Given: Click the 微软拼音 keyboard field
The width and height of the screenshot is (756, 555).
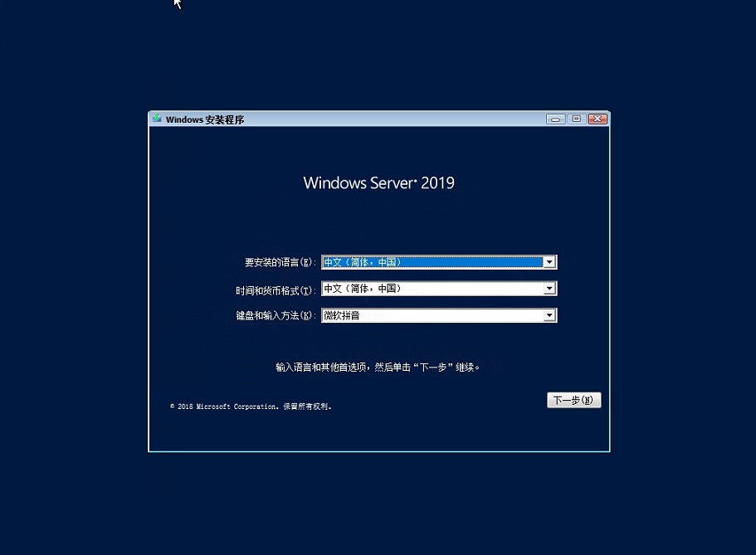Looking at the screenshot, I should pyautogui.click(x=432, y=315).
